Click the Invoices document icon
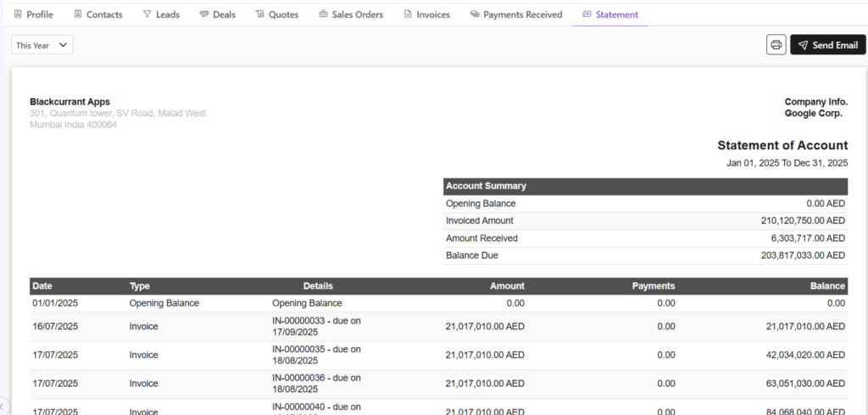 [x=408, y=14]
